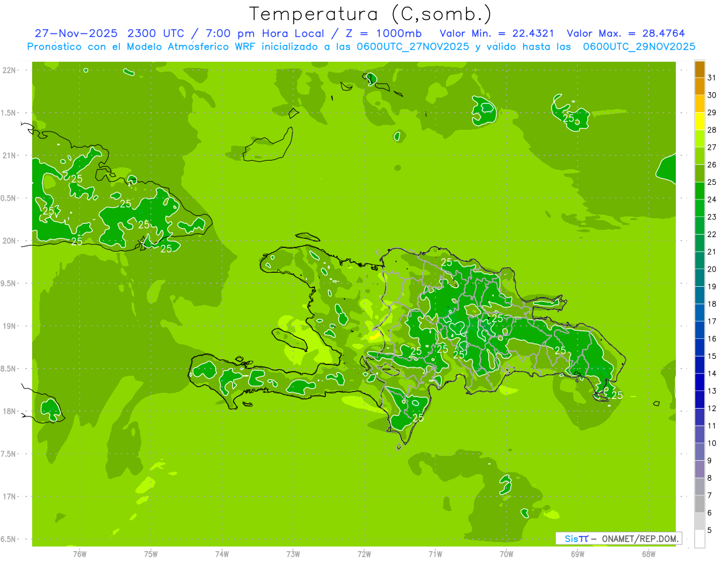Viewport: 728px width, 562px height.
Task: Click the purple legend swatch between 9 and 10
Action: [x=699, y=452]
